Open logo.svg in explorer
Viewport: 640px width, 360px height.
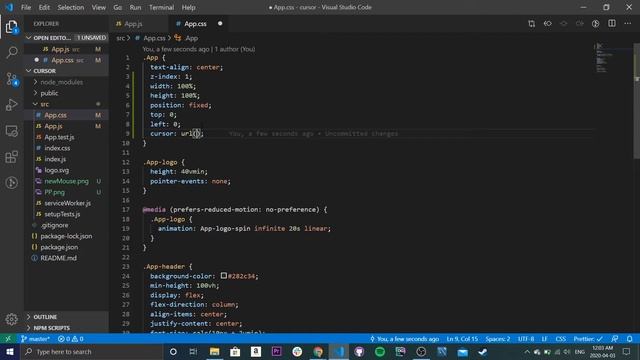click(56, 170)
